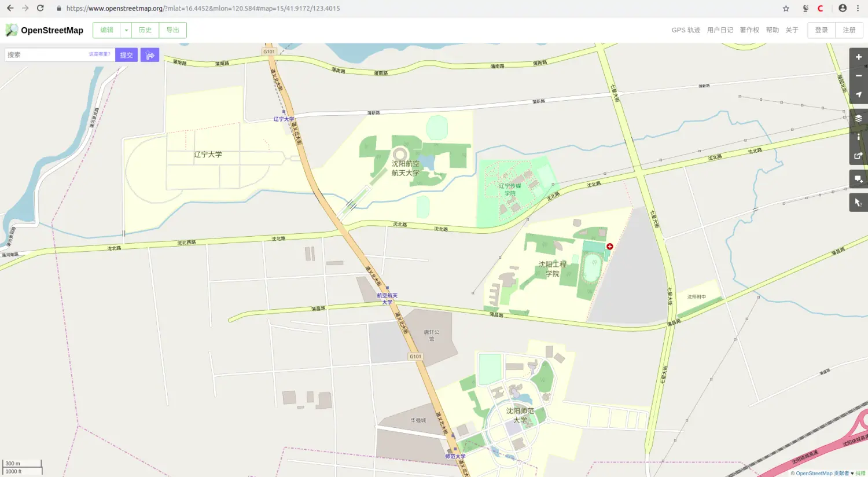Go forward with browser forward arrow
Image resolution: width=868 pixels, height=477 pixels.
[x=25, y=8]
